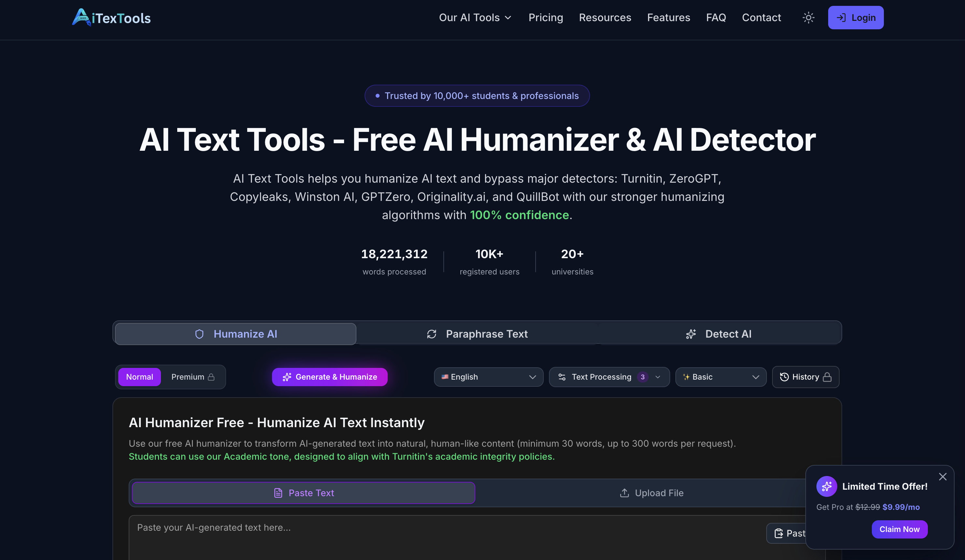The height and width of the screenshot is (560, 965).
Task: Click the main AI Text Tools headline
Action: (x=478, y=140)
